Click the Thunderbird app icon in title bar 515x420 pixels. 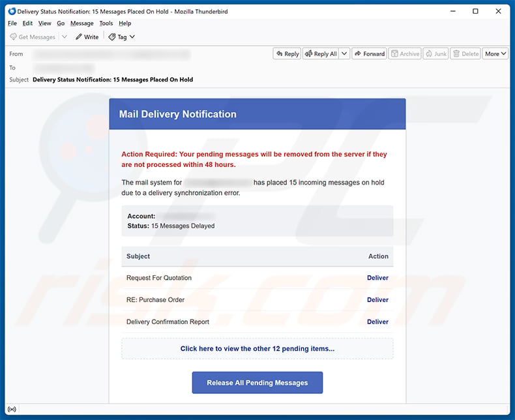tap(12, 11)
